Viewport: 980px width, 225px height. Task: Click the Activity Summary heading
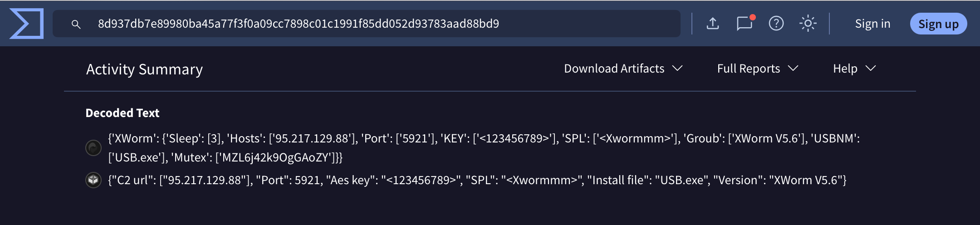coord(144,69)
